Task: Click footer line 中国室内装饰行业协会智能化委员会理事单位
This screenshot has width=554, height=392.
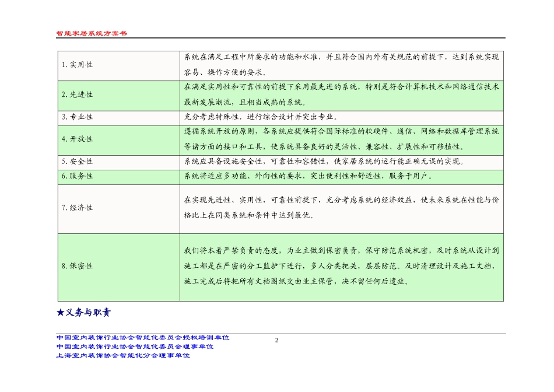Action: click(135, 346)
